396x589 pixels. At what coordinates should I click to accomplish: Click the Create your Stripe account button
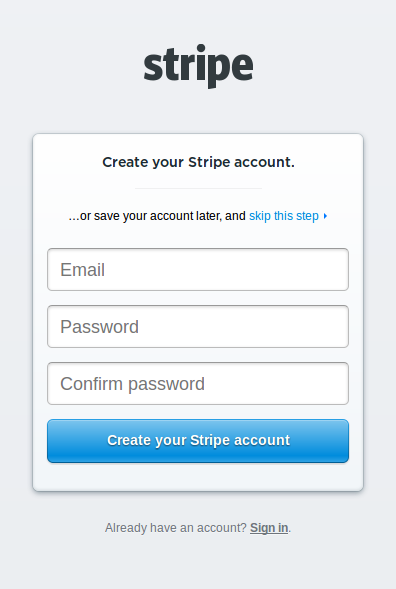pos(198,441)
